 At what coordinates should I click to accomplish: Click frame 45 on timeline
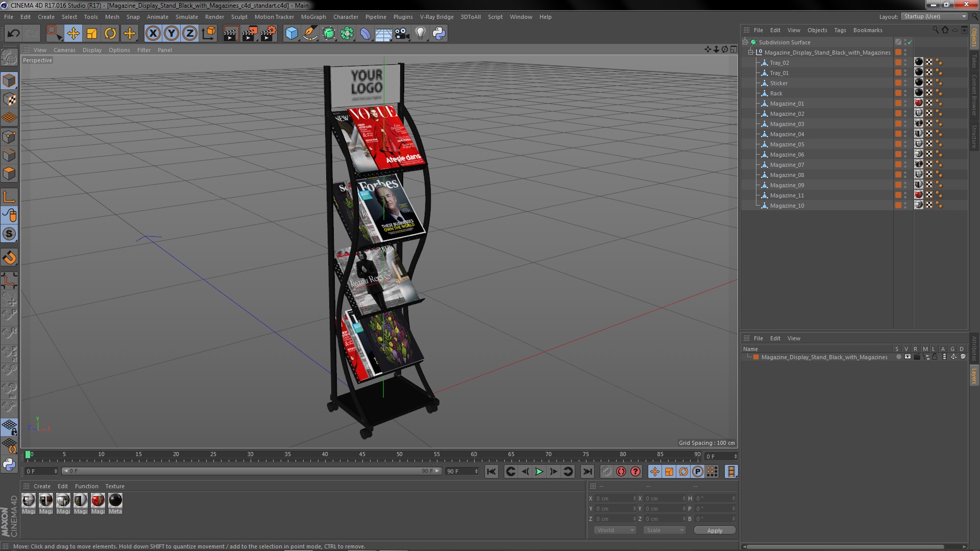point(362,455)
